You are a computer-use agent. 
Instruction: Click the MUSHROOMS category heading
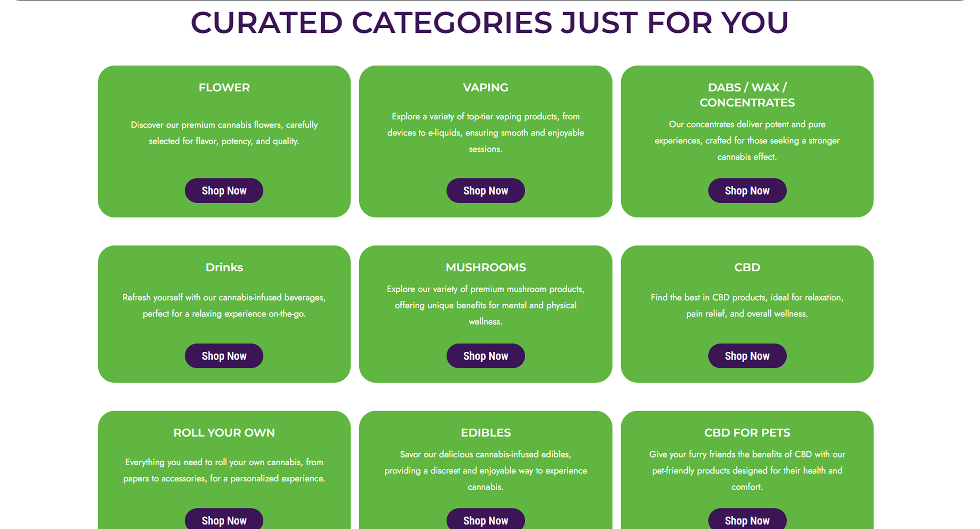tap(486, 267)
